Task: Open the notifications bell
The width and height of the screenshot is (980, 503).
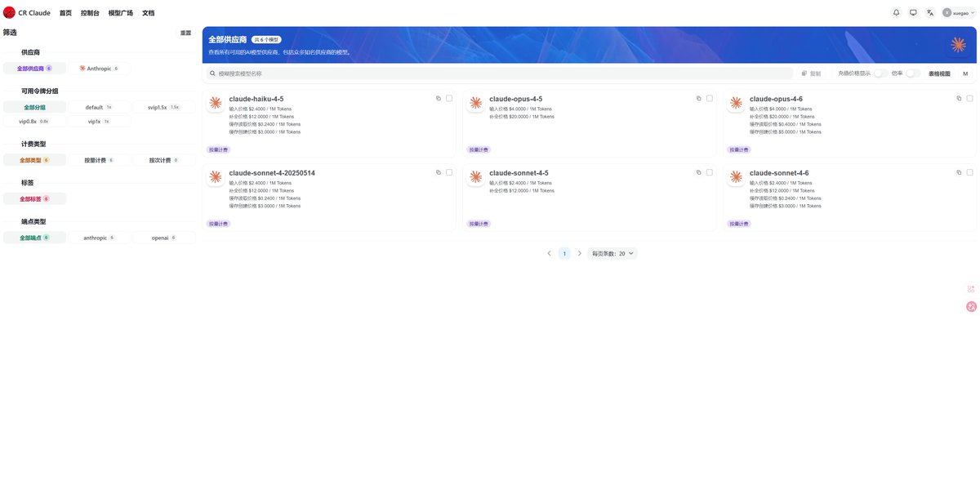Action: tap(896, 13)
